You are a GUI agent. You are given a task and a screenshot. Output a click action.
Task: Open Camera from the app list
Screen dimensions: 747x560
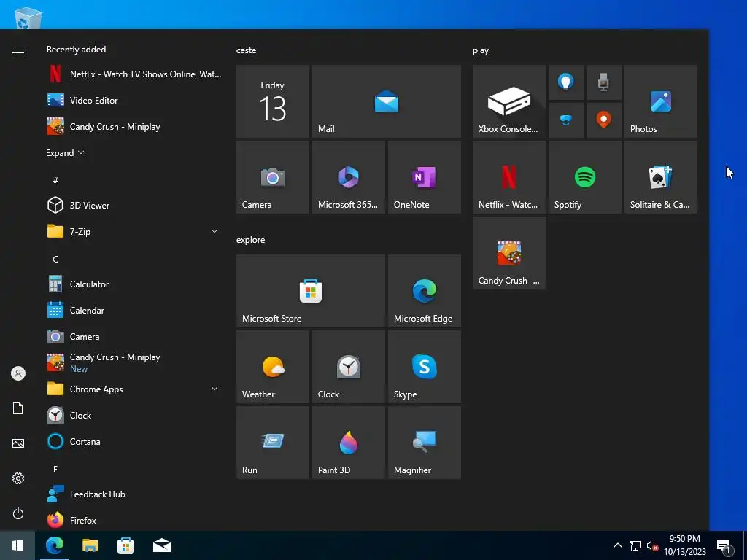[133, 337]
